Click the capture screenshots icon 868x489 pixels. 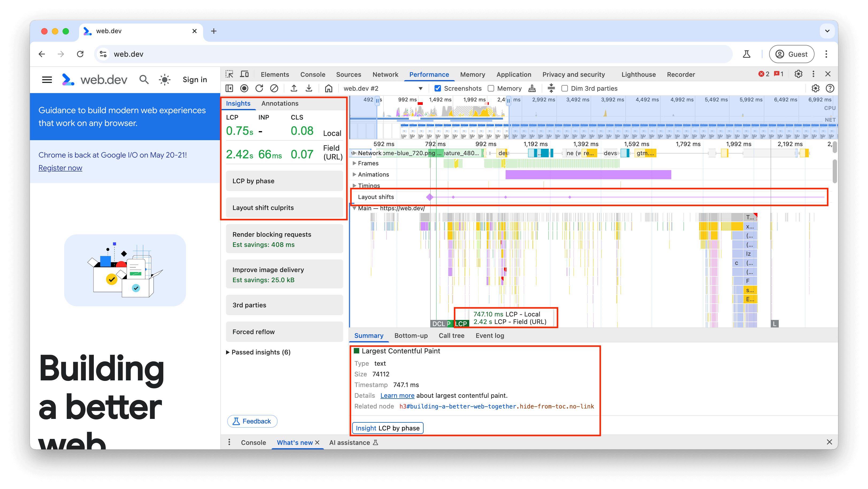coord(438,88)
